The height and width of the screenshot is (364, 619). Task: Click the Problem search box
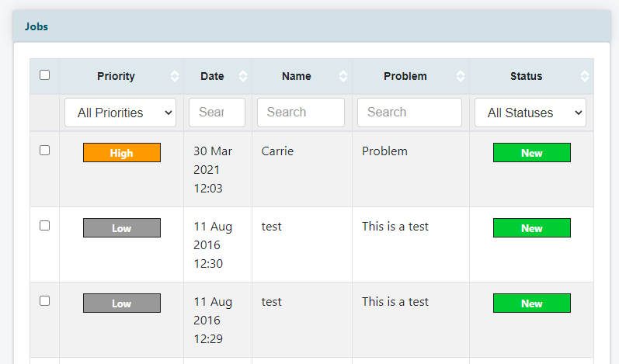[409, 113]
